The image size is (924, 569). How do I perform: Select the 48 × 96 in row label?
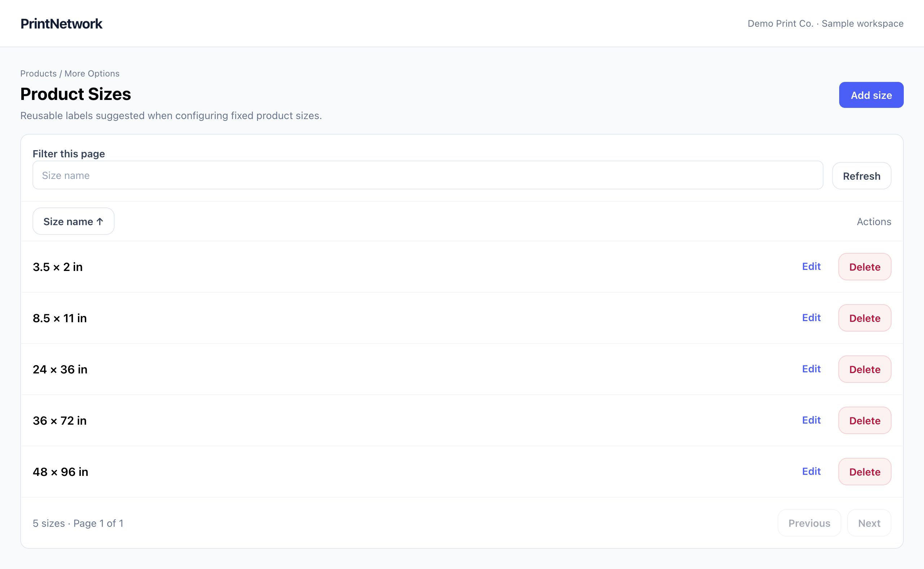click(x=61, y=472)
